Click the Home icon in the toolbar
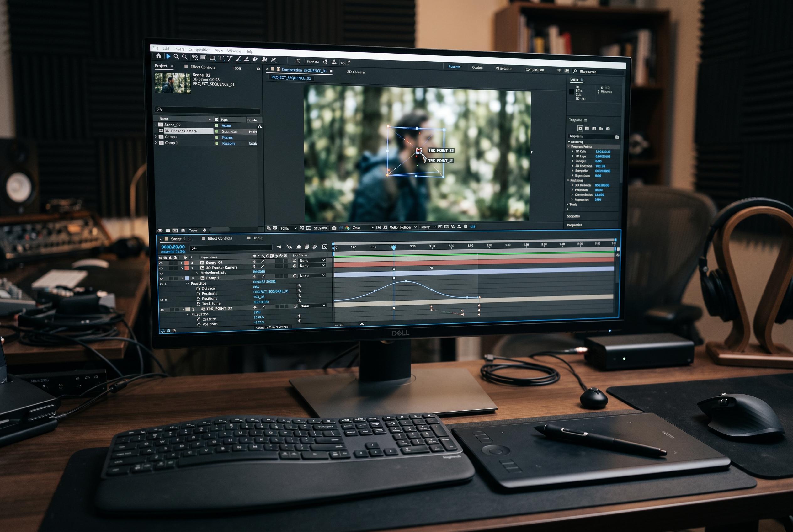Image resolution: width=793 pixels, height=532 pixels. click(158, 56)
